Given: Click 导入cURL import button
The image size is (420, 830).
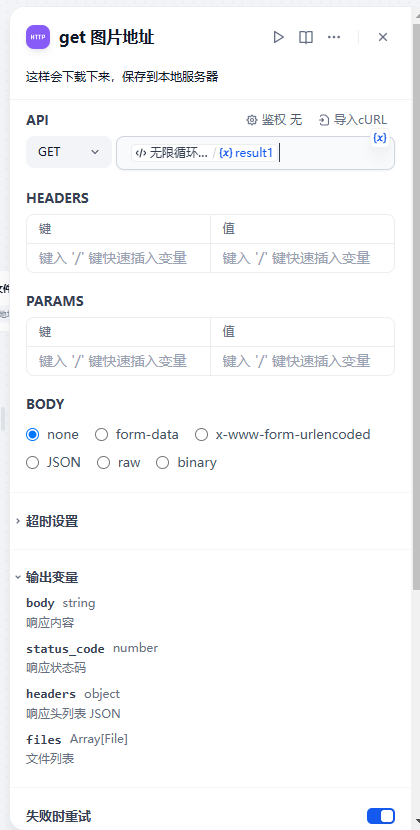Looking at the screenshot, I should 353,120.
